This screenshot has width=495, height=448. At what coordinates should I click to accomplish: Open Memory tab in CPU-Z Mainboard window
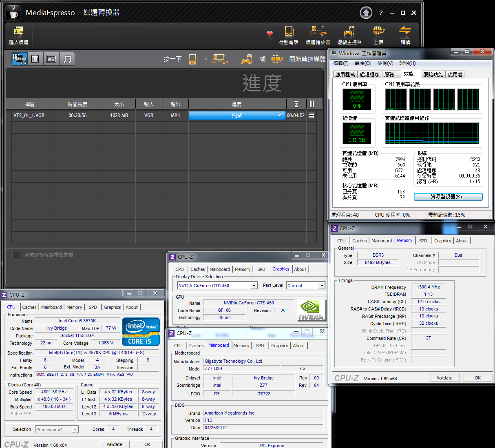pos(241,346)
